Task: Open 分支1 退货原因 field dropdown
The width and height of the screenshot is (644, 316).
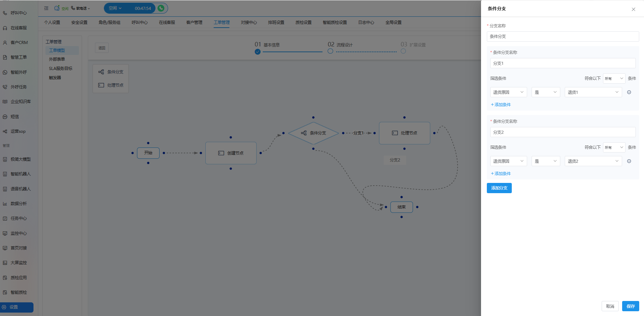Action: click(508, 92)
